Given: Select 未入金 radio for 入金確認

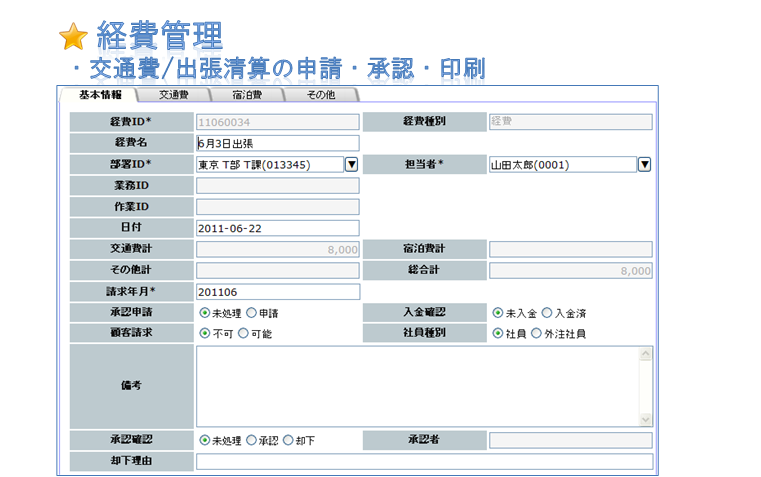Looking at the screenshot, I should (497, 313).
